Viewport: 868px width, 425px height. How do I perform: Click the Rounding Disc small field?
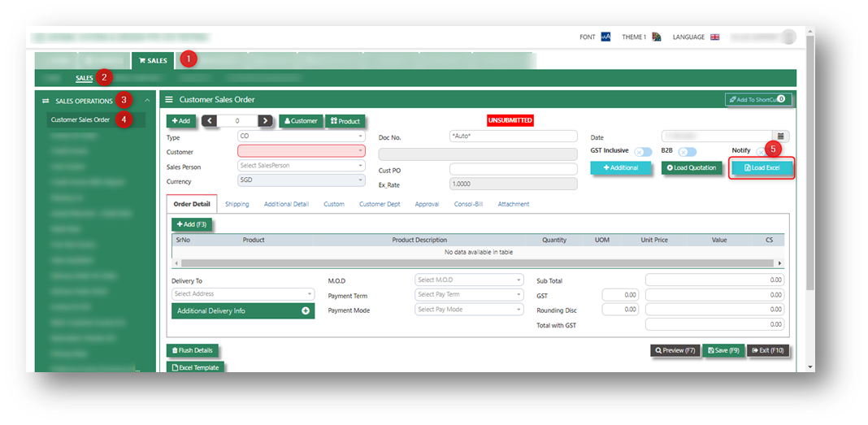[x=620, y=310]
